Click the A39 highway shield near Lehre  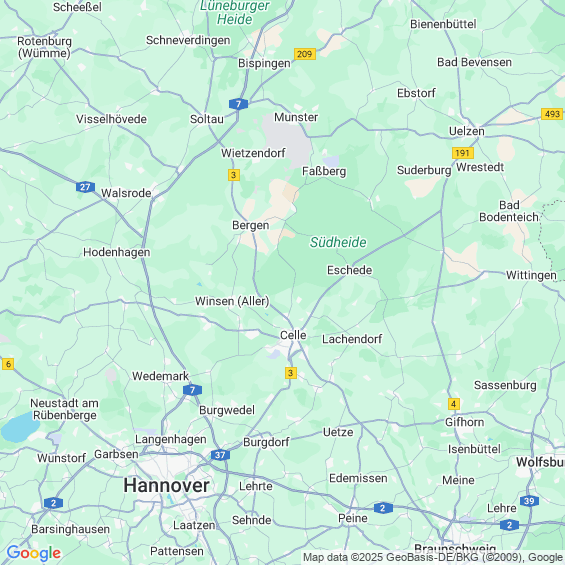pyautogui.click(x=529, y=501)
